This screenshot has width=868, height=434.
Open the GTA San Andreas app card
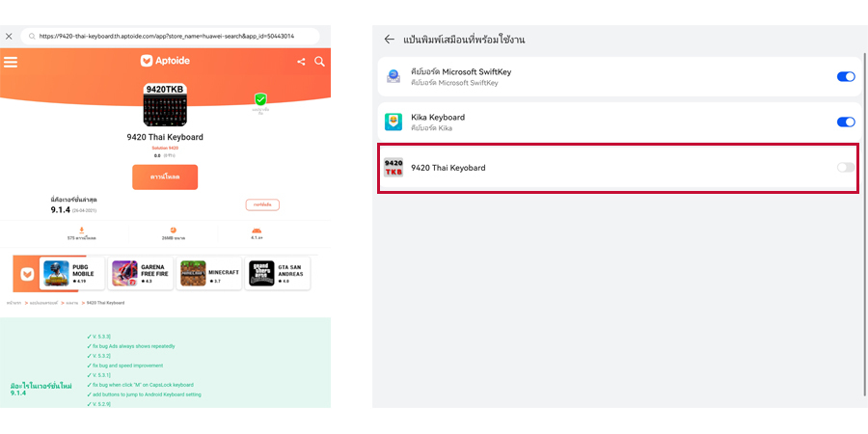coord(279,274)
